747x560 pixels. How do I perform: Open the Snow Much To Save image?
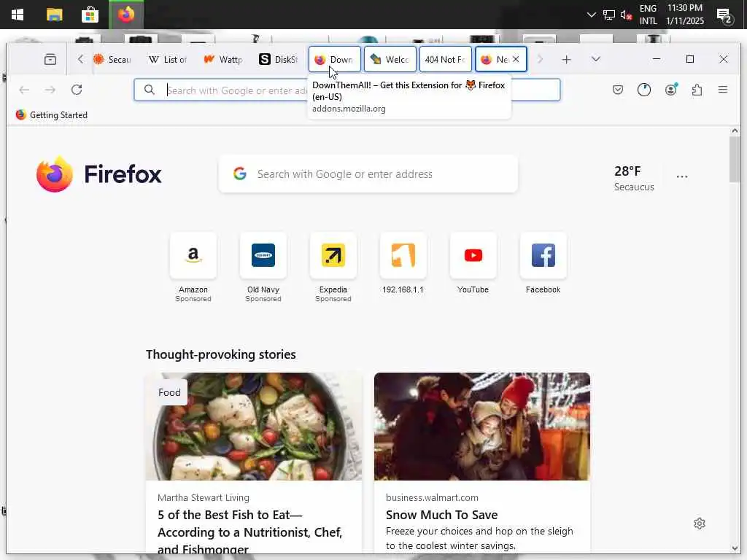[x=482, y=427]
